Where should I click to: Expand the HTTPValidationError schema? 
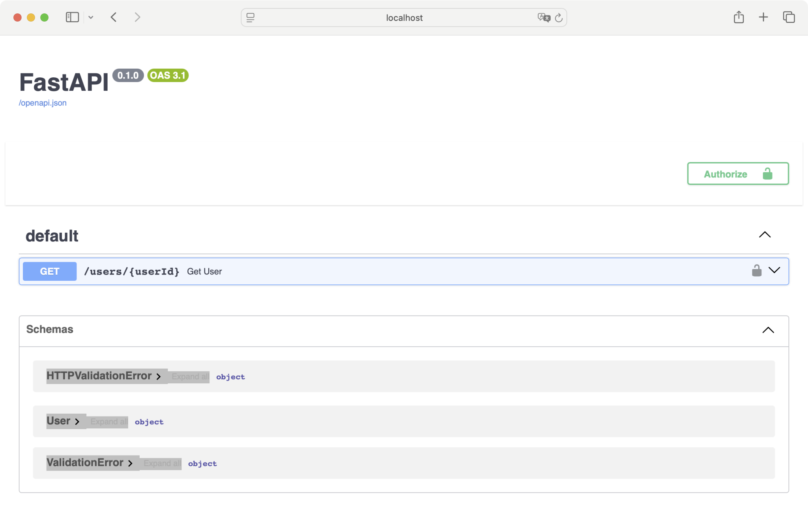click(158, 377)
